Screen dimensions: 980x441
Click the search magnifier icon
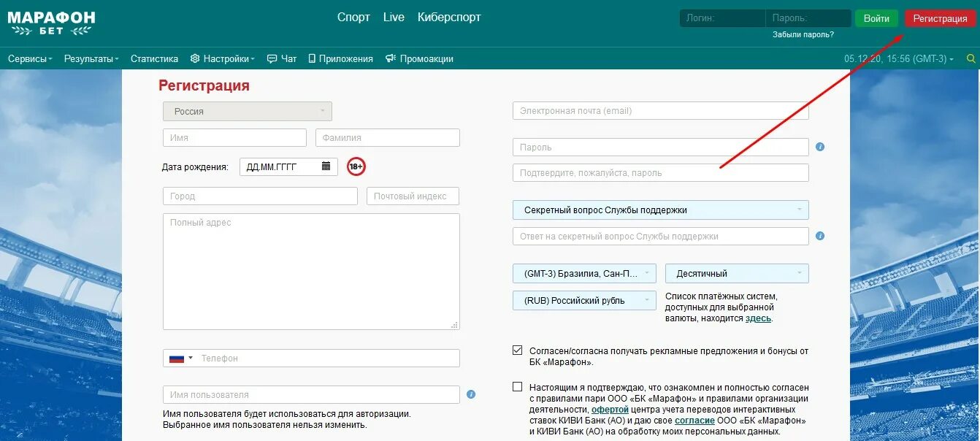point(971,58)
